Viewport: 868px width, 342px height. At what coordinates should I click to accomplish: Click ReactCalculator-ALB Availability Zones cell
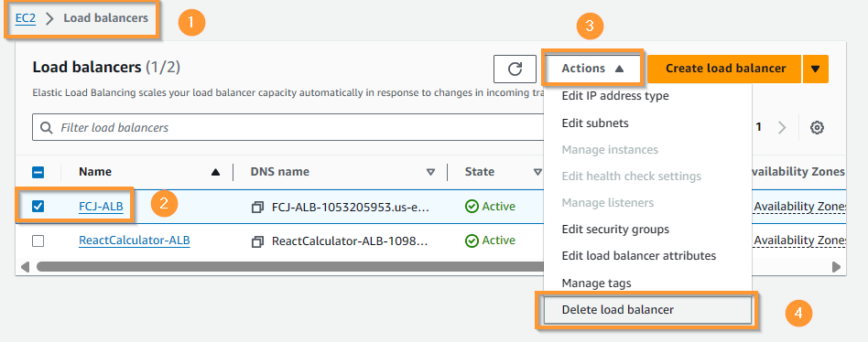(799, 240)
